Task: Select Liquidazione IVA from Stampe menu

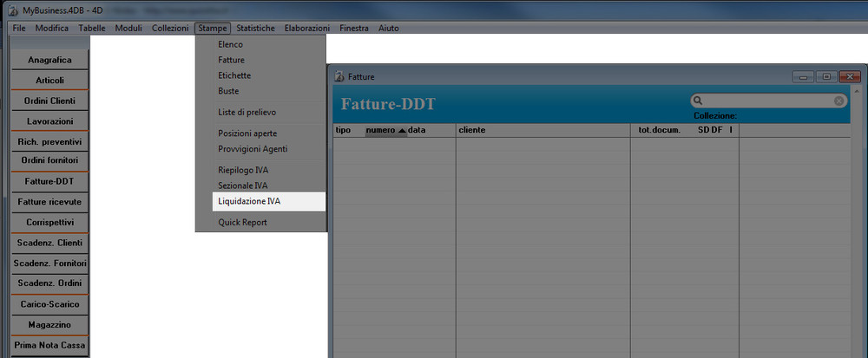Action: click(249, 201)
